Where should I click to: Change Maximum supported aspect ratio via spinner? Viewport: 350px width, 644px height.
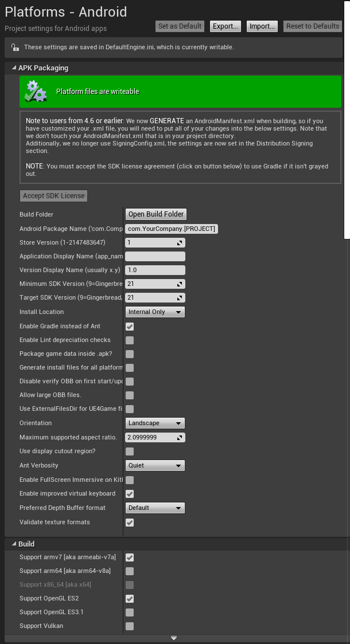180,437
